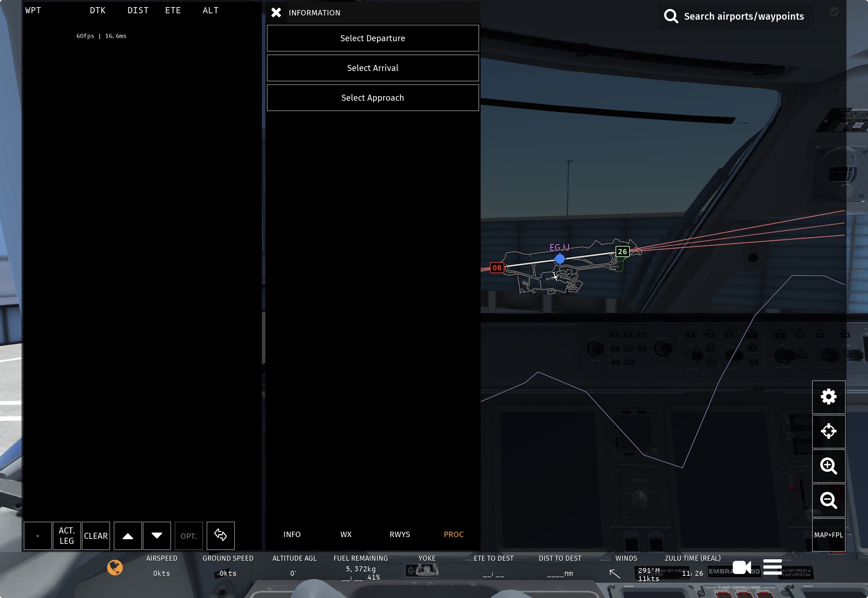
Task: Toggle the checkmark beside search bar
Action: tap(834, 12)
